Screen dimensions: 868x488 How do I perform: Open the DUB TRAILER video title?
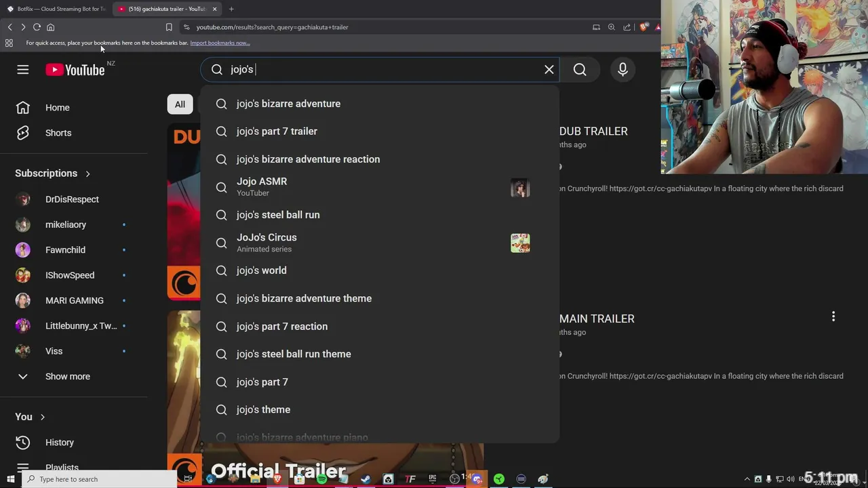(593, 131)
